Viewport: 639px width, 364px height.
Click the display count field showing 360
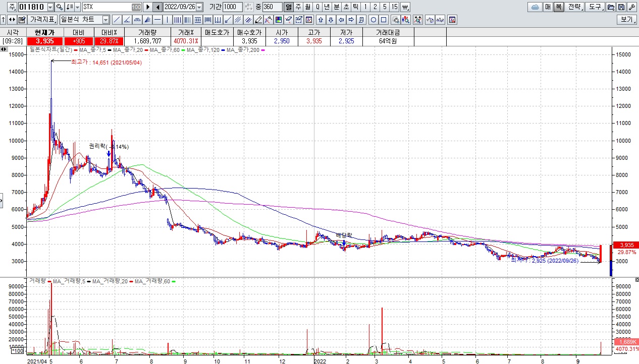tap(272, 7)
